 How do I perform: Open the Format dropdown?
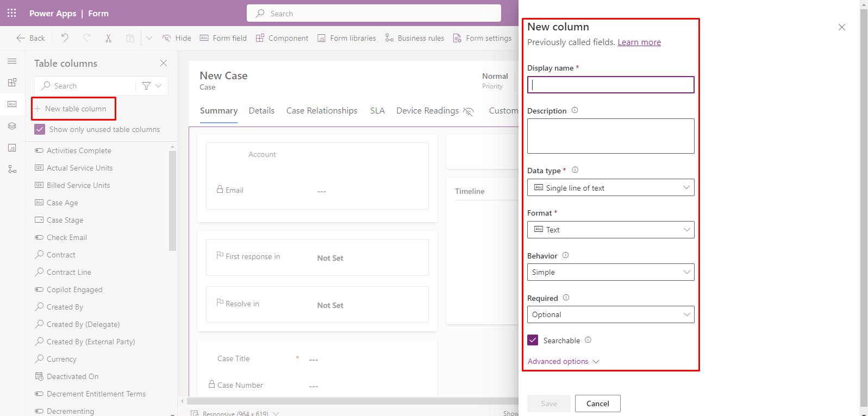610,230
